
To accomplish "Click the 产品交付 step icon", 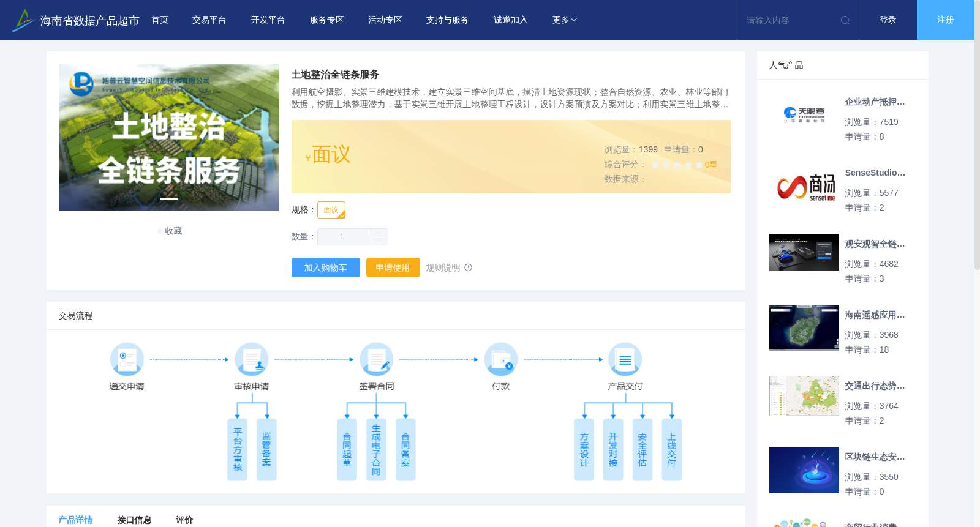I will click(625, 359).
